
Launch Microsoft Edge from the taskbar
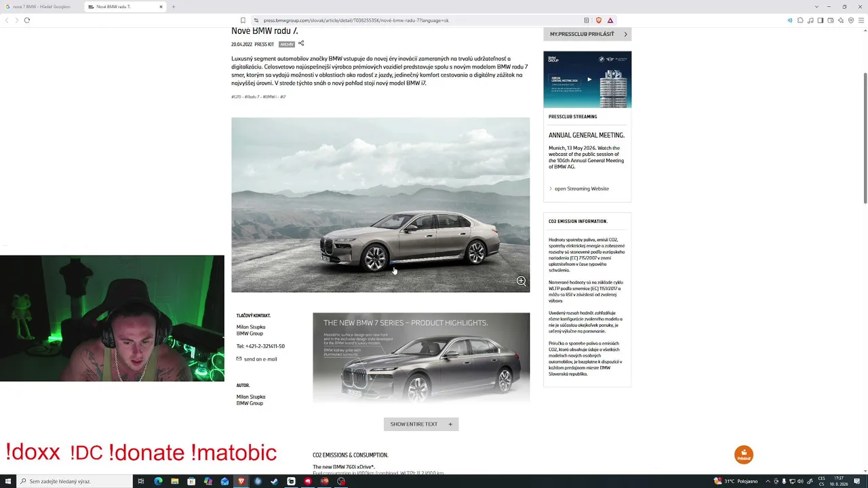(x=158, y=481)
